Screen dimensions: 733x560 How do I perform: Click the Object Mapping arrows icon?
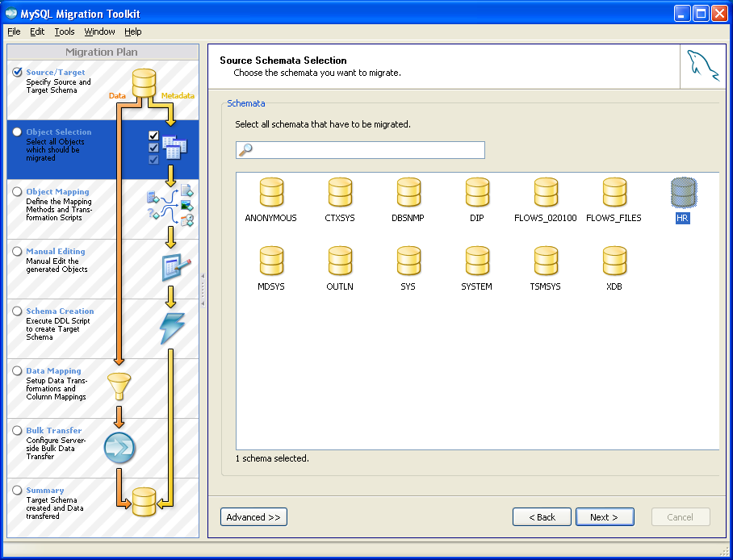[170, 205]
